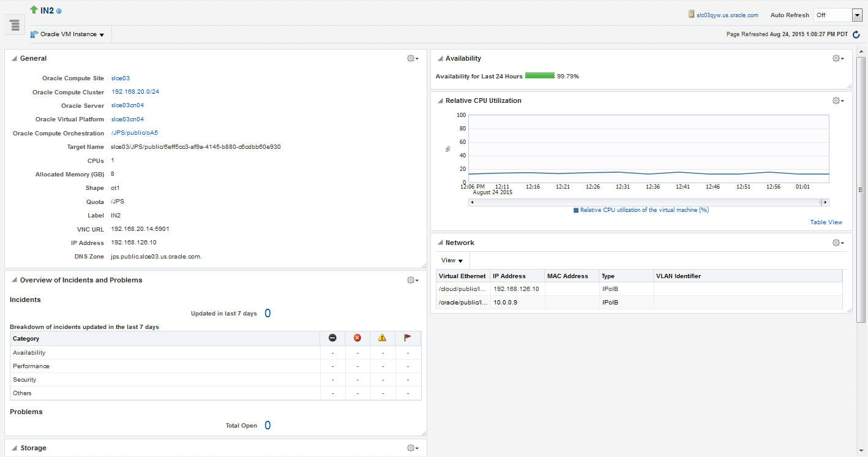Collapse the Relative CPU Utilization panel

(440, 101)
